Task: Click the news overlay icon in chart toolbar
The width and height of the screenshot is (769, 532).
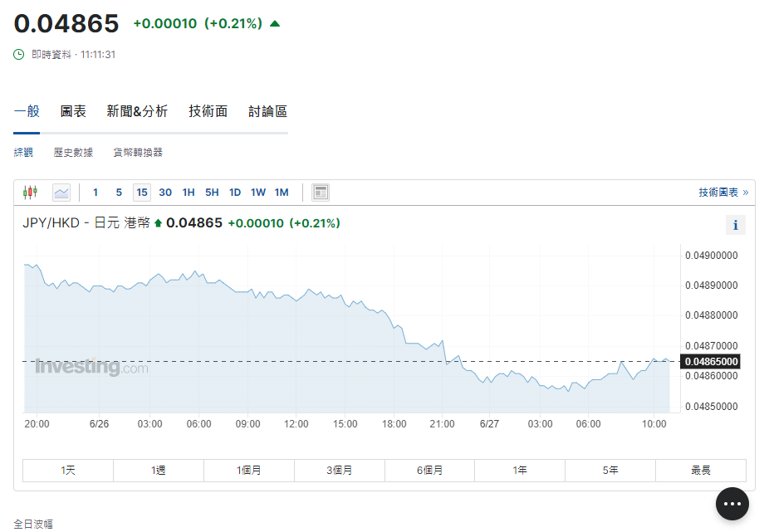Action: (321, 193)
